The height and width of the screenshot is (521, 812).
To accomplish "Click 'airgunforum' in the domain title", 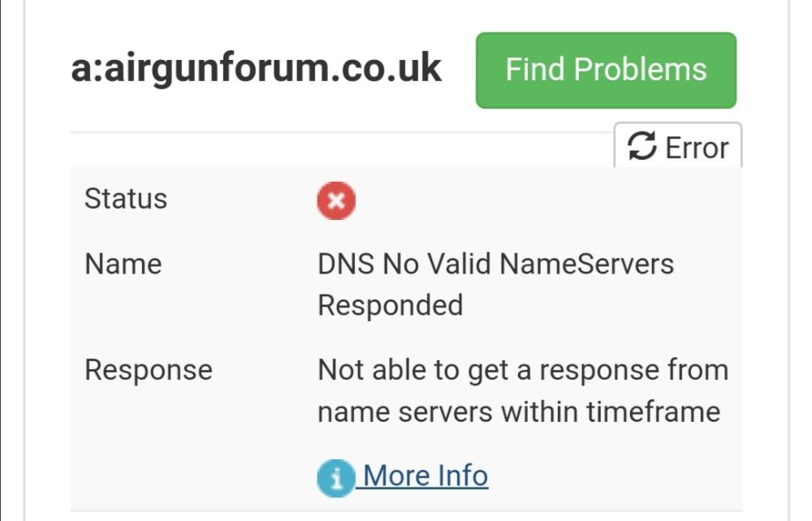I will pyautogui.click(x=215, y=69).
